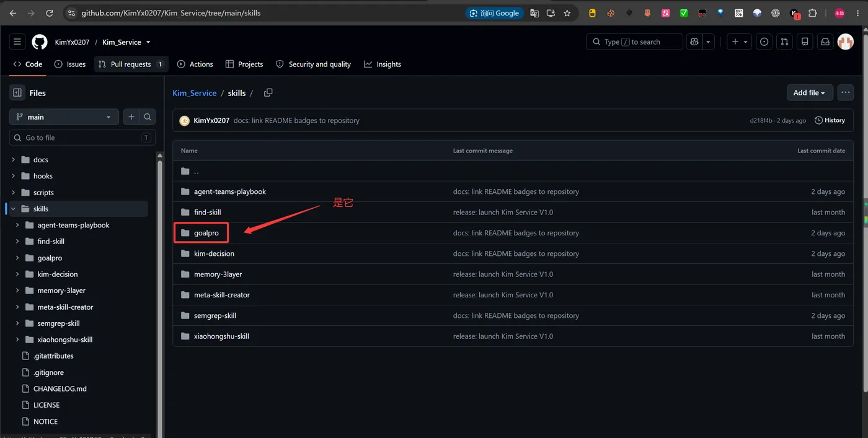This screenshot has width=868, height=438.
Task: Search files with the file tree magnifier button
Action: click(x=148, y=116)
